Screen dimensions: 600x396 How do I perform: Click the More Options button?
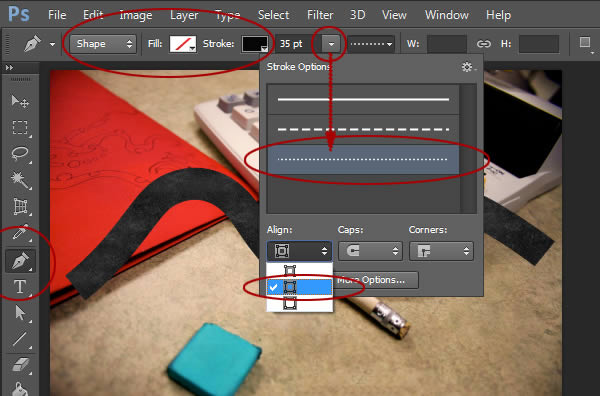coord(375,280)
